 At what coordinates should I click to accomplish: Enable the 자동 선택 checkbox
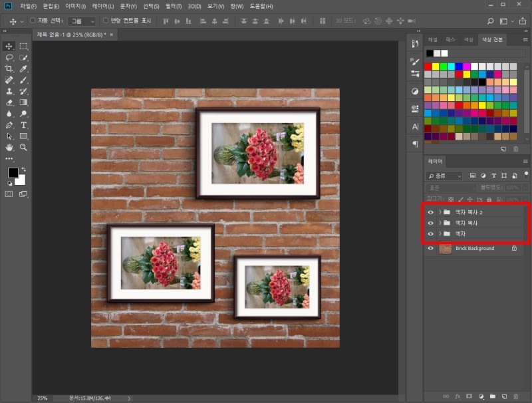33,21
